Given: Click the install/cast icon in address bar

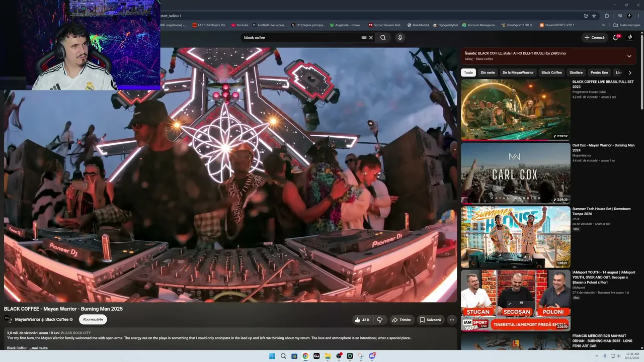Looking at the screenshot, I should coord(586,16).
